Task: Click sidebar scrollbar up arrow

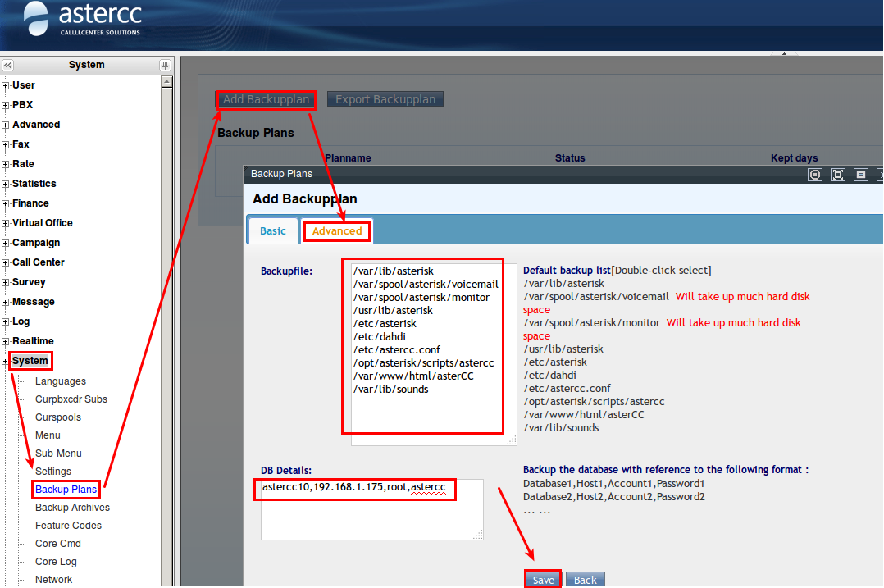Action: [167, 82]
